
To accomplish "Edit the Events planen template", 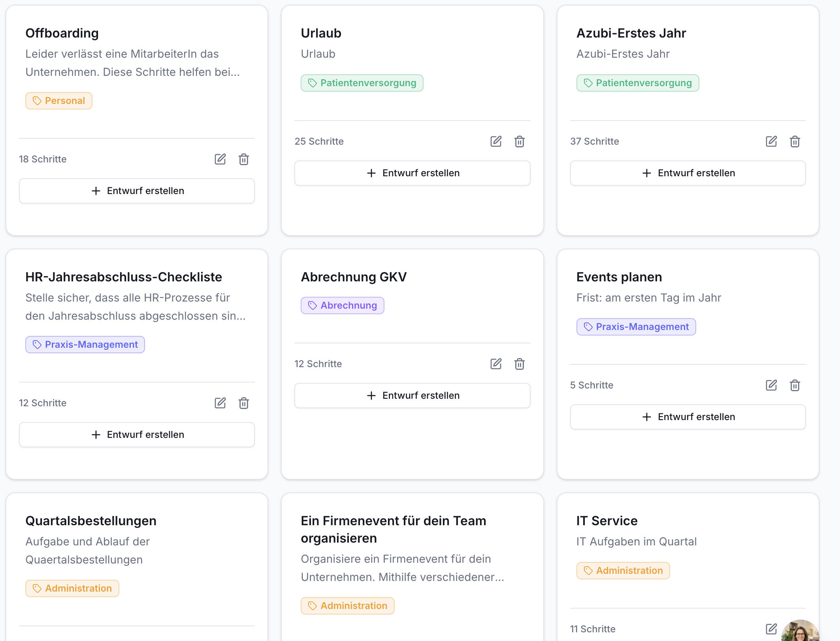I will tap(771, 385).
